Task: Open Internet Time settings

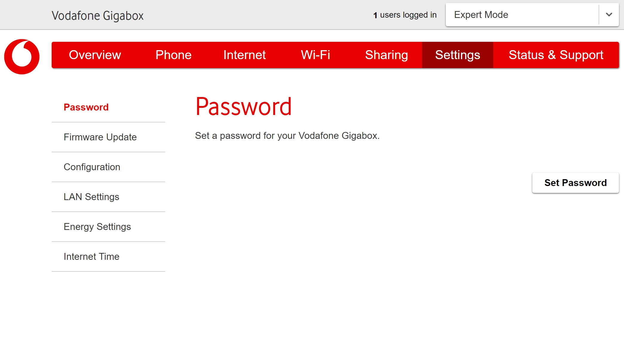Action: point(108,257)
